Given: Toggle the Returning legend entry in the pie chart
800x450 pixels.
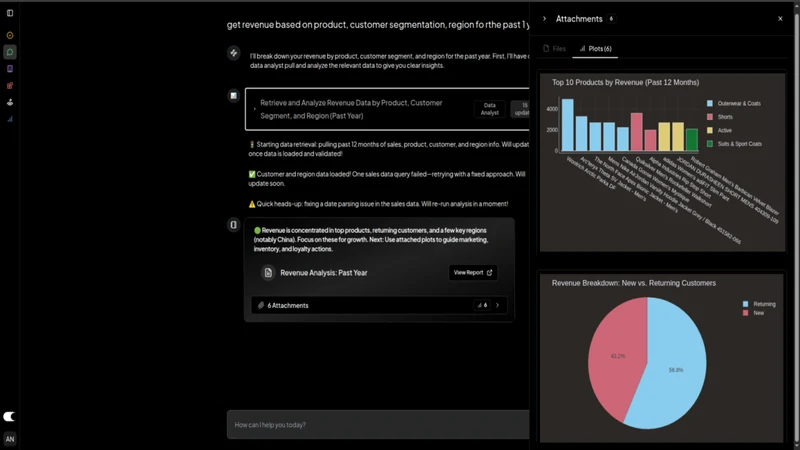Looking at the screenshot, I should [x=759, y=304].
